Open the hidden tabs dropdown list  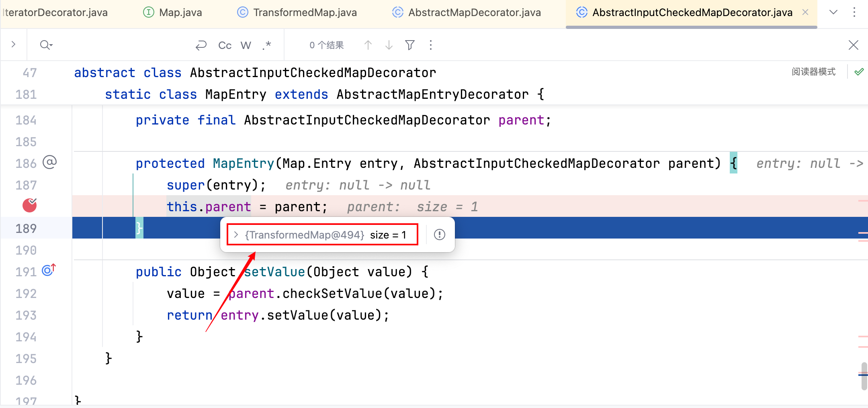[x=833, y=12]
